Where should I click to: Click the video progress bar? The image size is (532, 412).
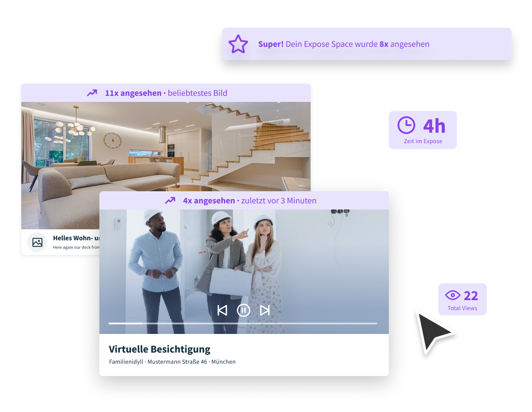[243, 323]
